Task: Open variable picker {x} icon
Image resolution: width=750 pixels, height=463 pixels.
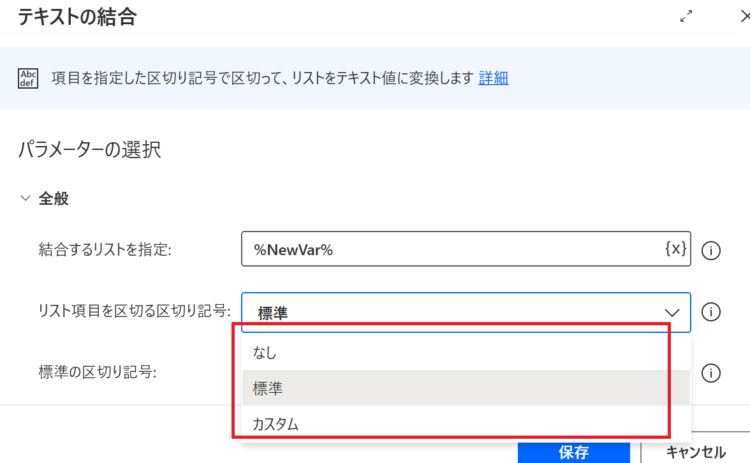Action: (675, 249)
